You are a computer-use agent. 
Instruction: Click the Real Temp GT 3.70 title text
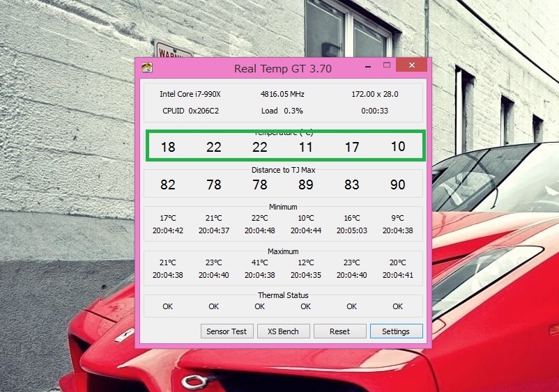click(x=283, y=68)
